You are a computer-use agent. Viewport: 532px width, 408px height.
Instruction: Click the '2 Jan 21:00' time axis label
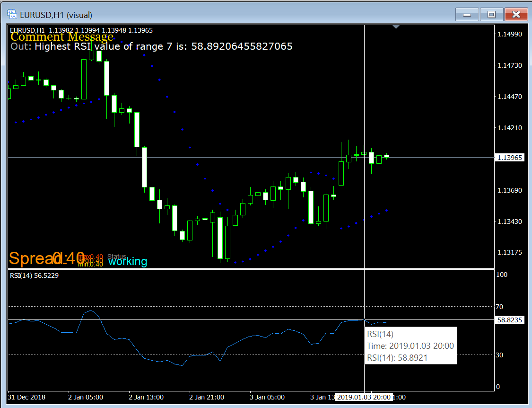(207, 397)
